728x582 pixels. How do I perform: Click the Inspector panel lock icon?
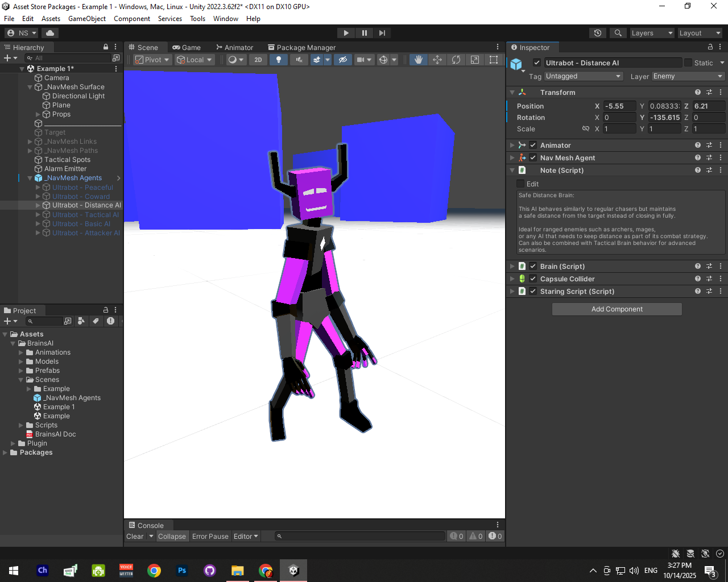point(710,47)
